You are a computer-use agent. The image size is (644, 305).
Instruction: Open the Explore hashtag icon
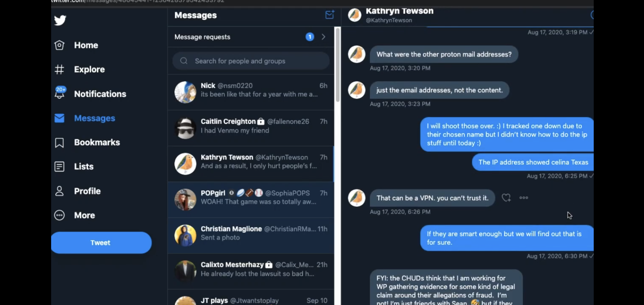point(59,69)
